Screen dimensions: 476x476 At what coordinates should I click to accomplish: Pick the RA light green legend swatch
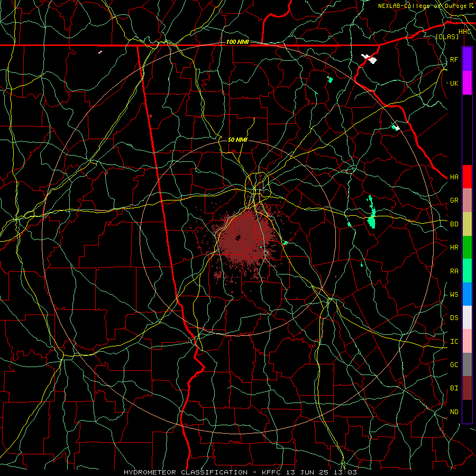pos(467,270)
